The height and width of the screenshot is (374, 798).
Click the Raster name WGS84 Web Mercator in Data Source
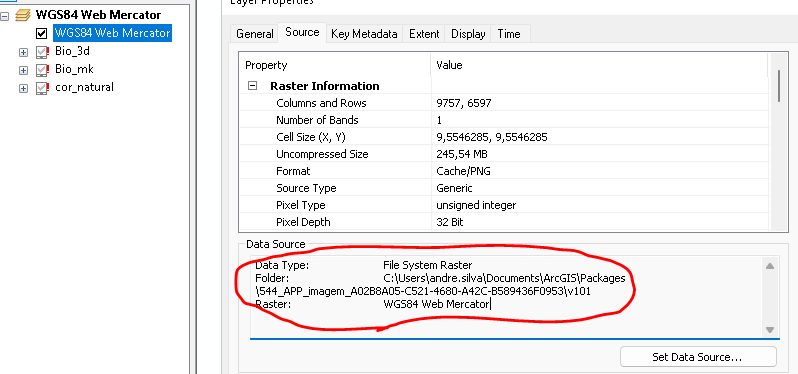pos(436,304)
